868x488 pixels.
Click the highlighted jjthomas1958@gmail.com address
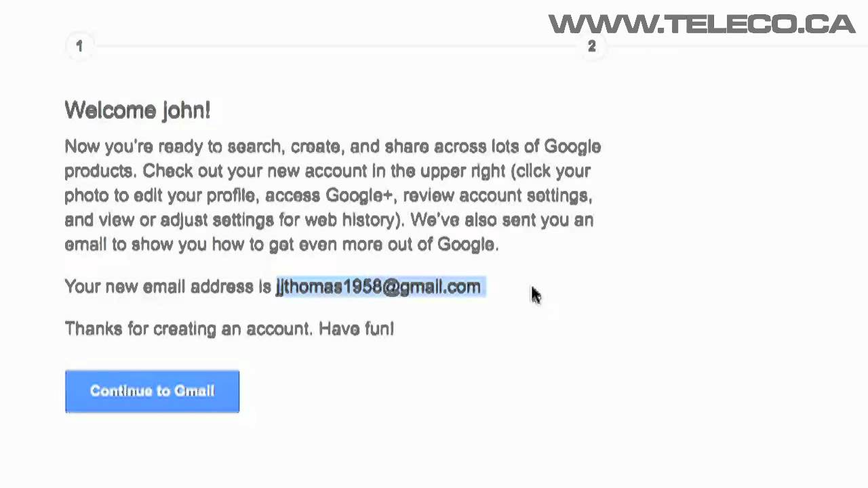click(x=378, y=287)
